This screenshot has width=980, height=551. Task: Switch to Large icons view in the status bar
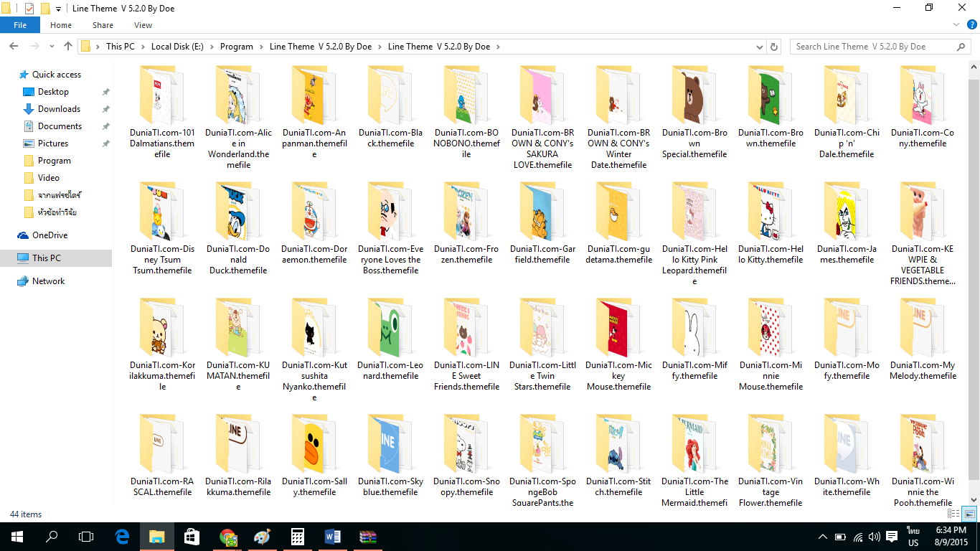969,514
